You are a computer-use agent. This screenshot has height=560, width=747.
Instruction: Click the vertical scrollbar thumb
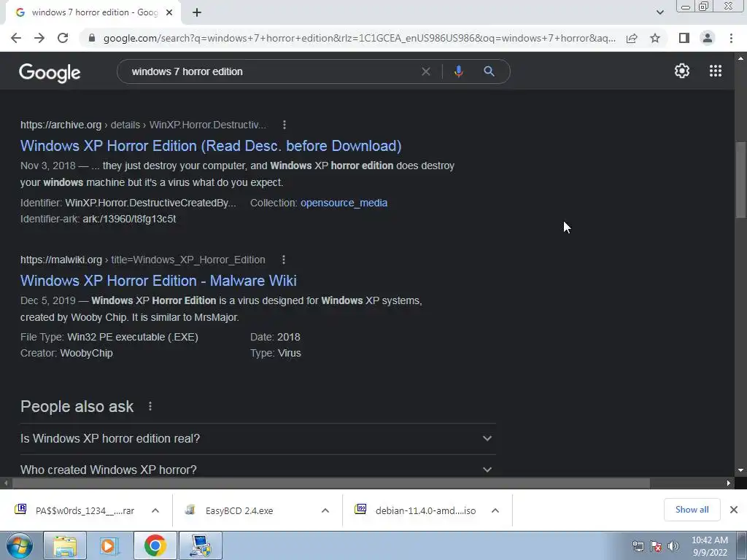coord(740,179)
